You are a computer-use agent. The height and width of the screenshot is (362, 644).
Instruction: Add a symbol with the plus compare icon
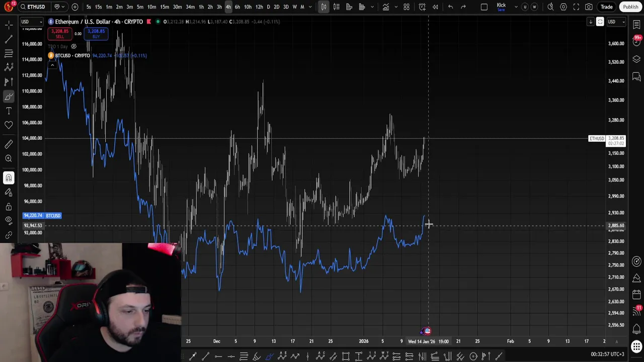[75, 7]
